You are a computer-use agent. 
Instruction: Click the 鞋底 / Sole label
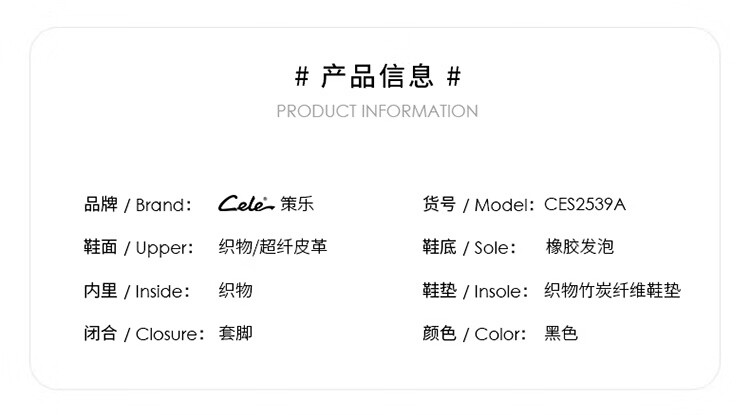(x=469, y=248)
